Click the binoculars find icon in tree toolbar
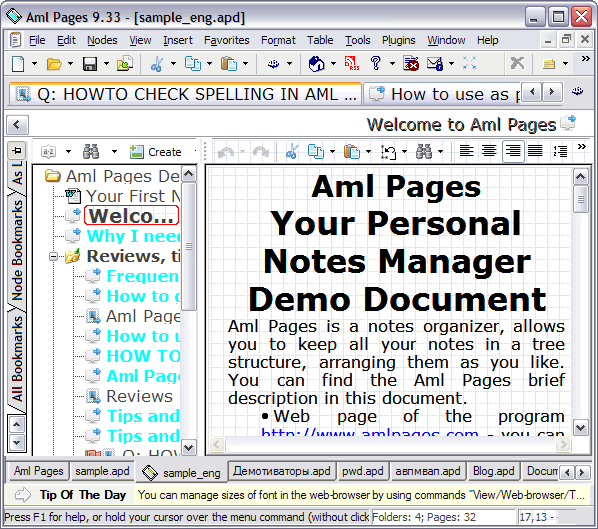598x529 pixels. tap(91, 151)
